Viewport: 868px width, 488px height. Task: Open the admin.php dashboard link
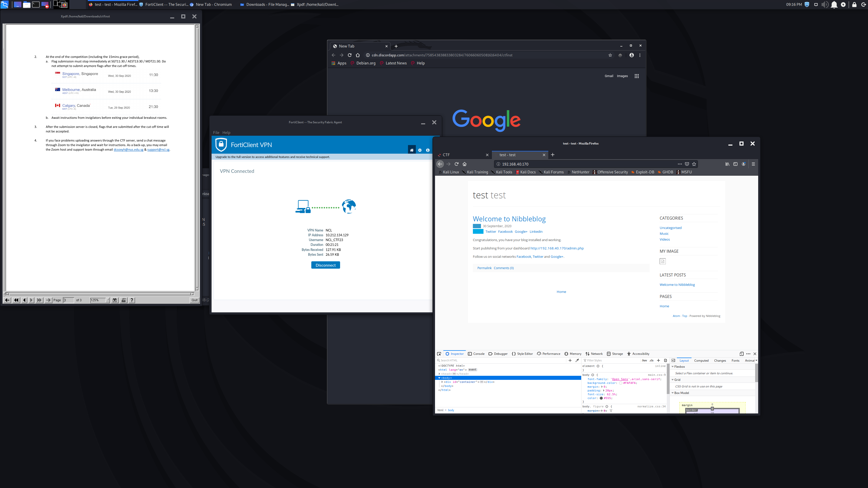pyautogui.click(x=557, y=248)
